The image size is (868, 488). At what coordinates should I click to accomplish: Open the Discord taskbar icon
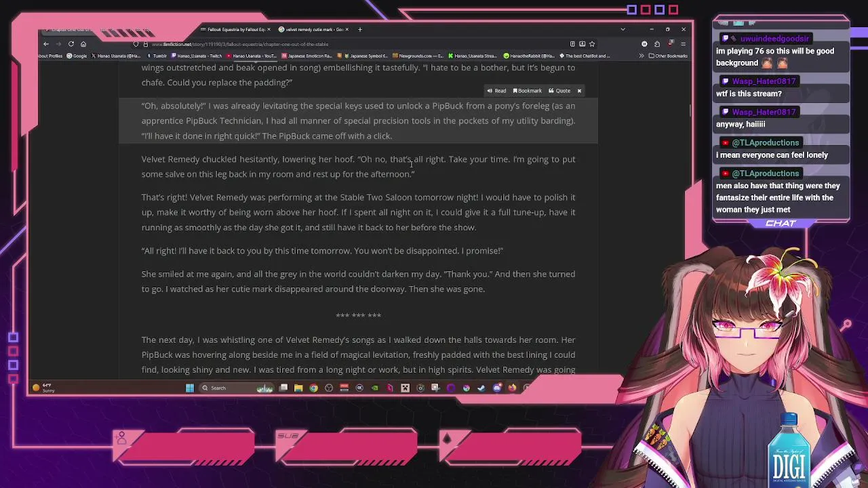point(497,388)
